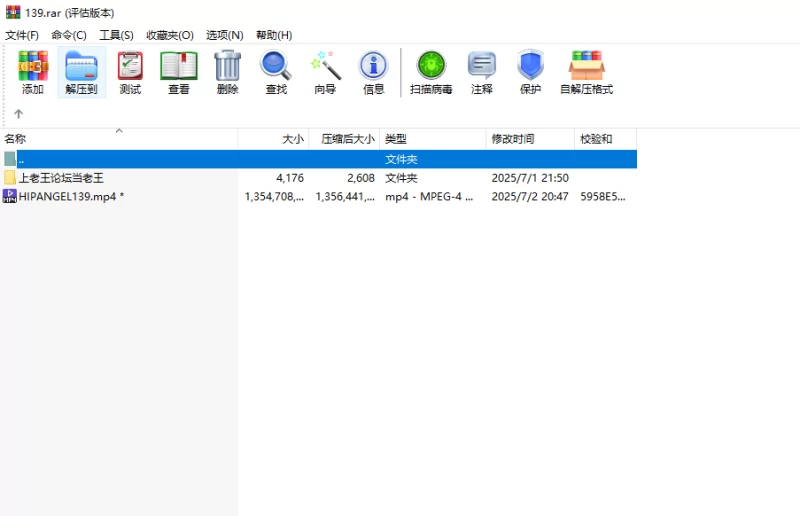Sort by 名称 column header
Viewport: 800px width, 516px height.
pyautogui.click(x=119, y=139)
